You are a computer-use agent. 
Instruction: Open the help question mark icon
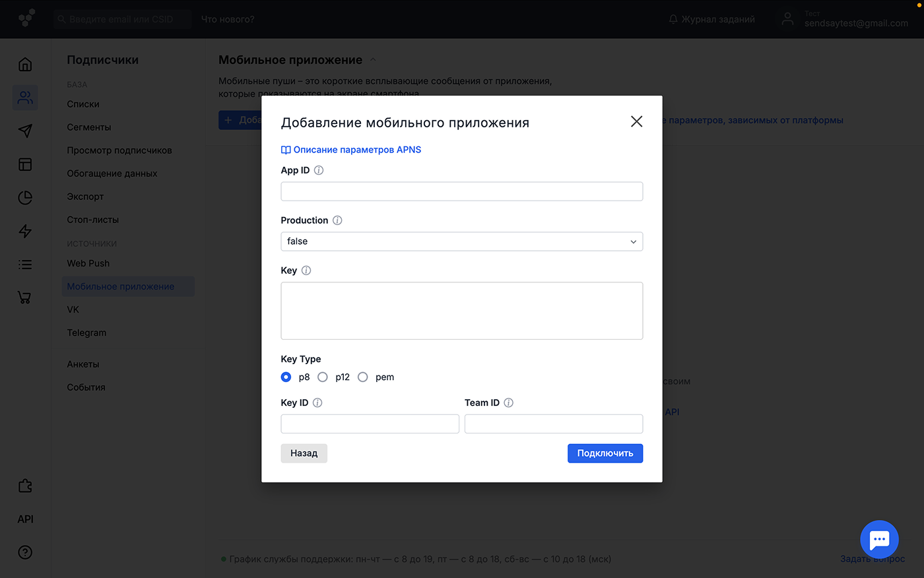[x=24, y=552]
